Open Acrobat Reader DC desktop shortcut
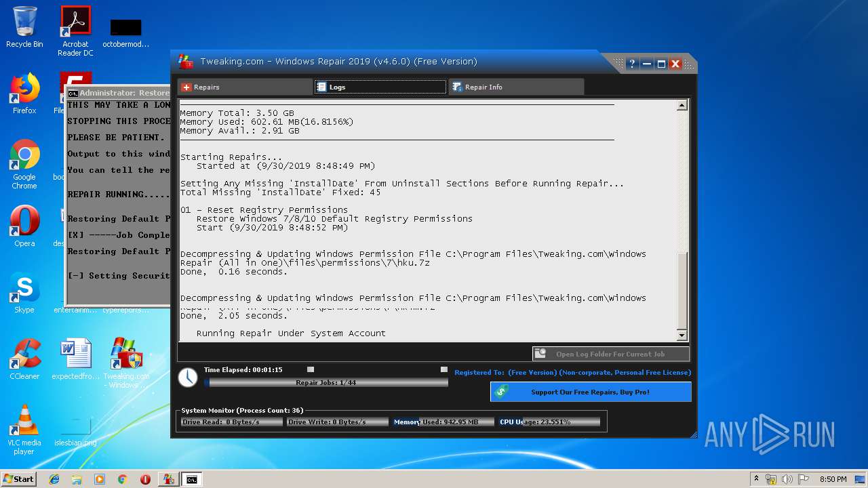 [x=75, y=31]
